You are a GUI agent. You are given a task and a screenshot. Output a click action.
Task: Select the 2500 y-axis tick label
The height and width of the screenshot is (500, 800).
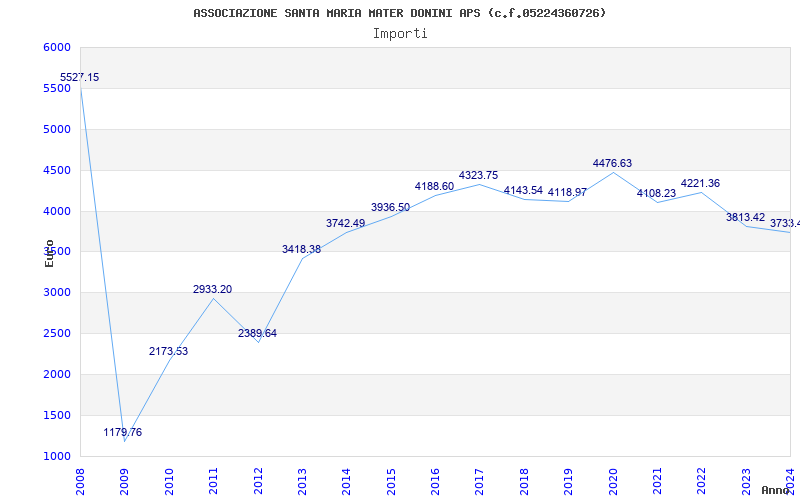tap(57, 334)
